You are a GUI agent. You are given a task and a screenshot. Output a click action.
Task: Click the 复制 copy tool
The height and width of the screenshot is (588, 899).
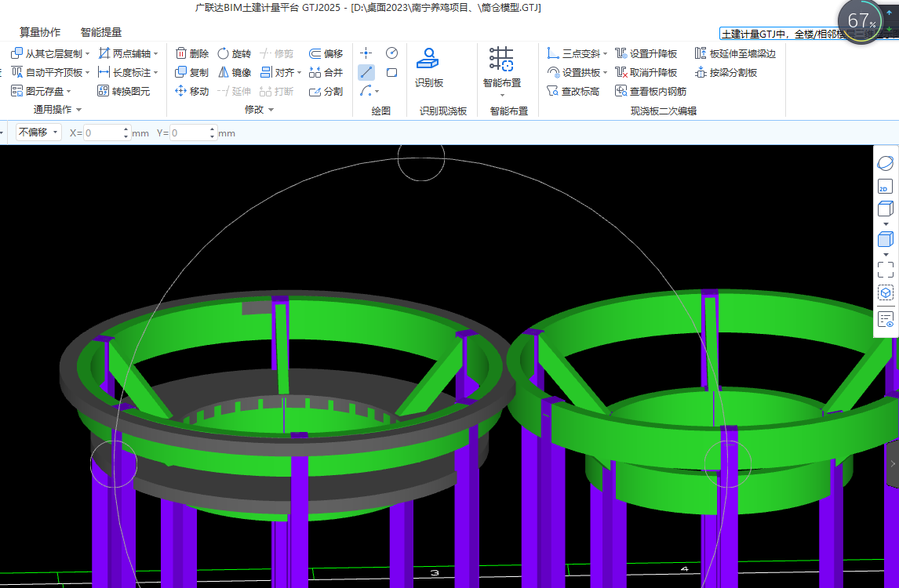point(191,72)
